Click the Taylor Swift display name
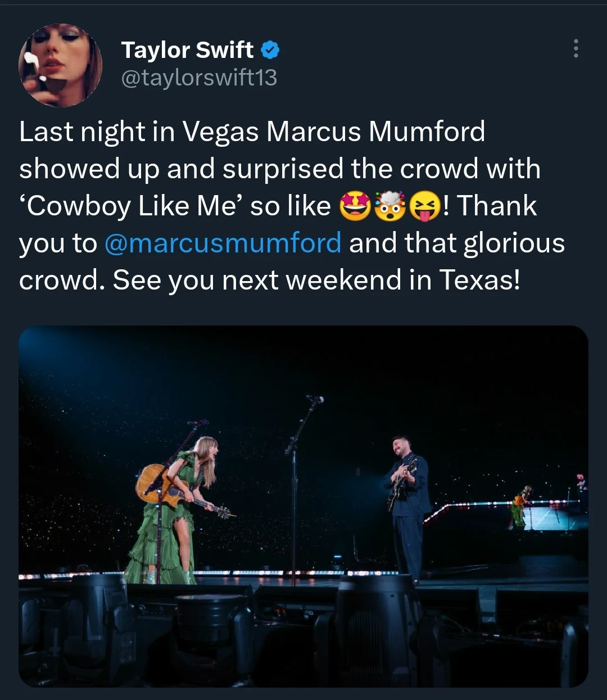This screenshot has width=607, height=700. [187, 49]
